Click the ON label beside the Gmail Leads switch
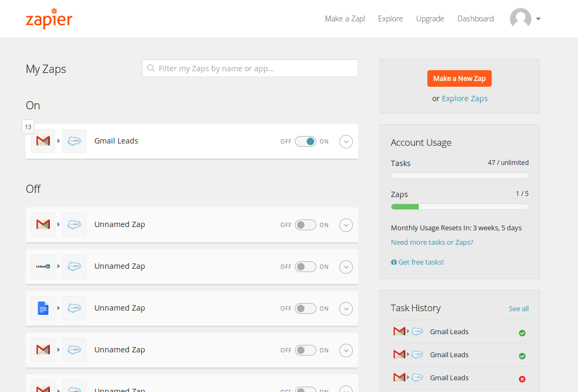Screen dimensions: 578x392 click(x=324, y=141)
